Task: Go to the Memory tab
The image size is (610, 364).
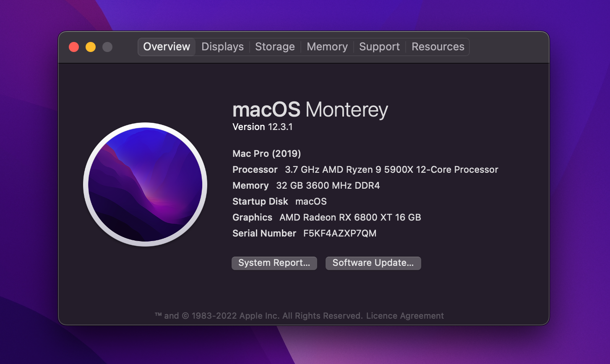Action: [x=327, y=47]
